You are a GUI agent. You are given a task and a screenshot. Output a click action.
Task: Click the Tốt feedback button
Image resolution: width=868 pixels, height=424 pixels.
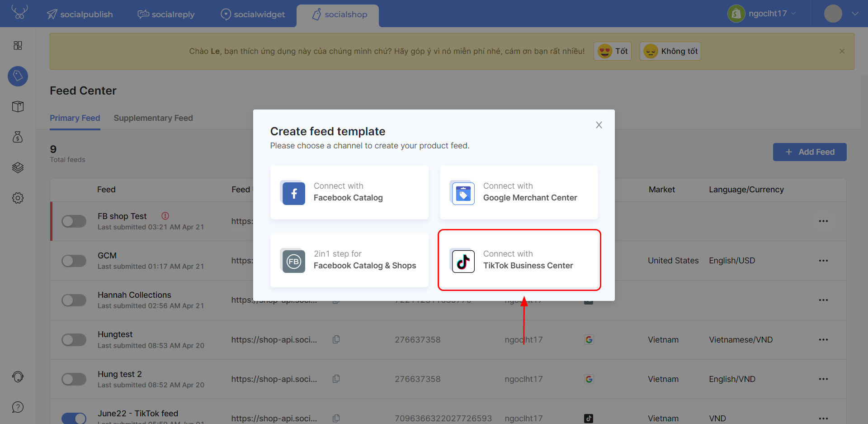pyautogui.click(x=613, y=51)
